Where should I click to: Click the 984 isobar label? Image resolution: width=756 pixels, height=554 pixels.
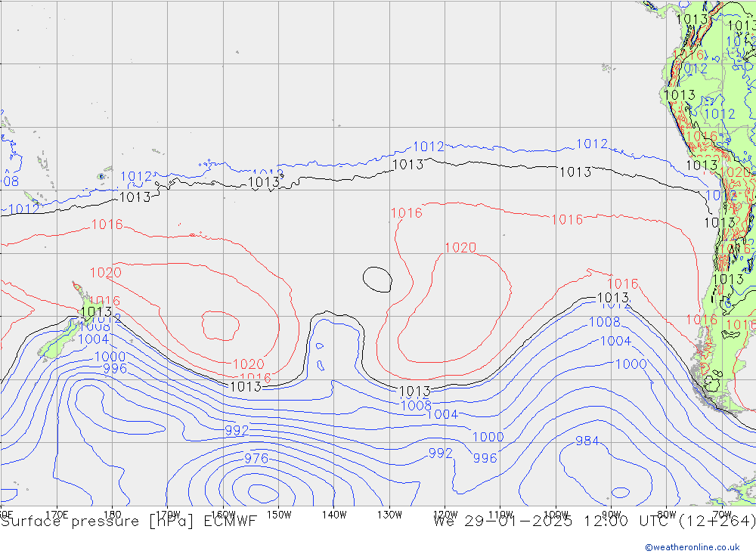587,441
